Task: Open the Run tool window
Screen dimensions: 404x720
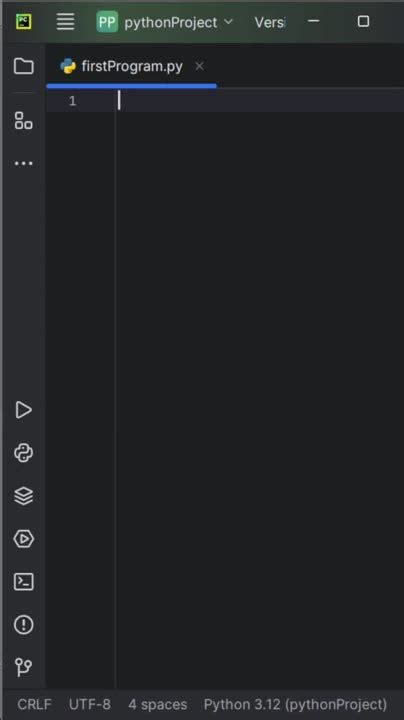Action: click(23, 410)
